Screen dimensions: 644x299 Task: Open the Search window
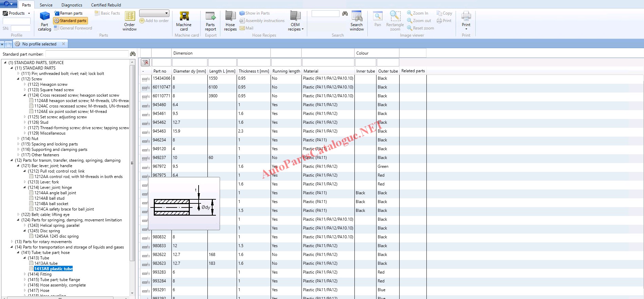coord(356,21)
